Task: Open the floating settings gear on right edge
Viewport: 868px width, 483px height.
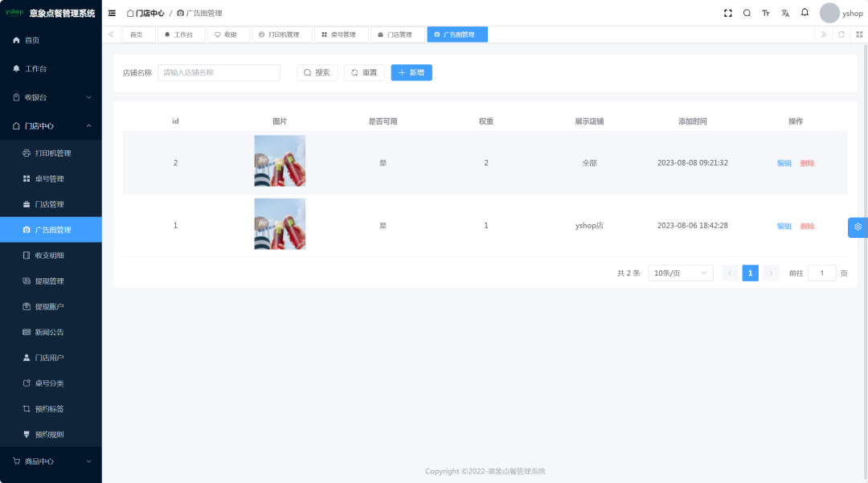Action: (858, 227)
